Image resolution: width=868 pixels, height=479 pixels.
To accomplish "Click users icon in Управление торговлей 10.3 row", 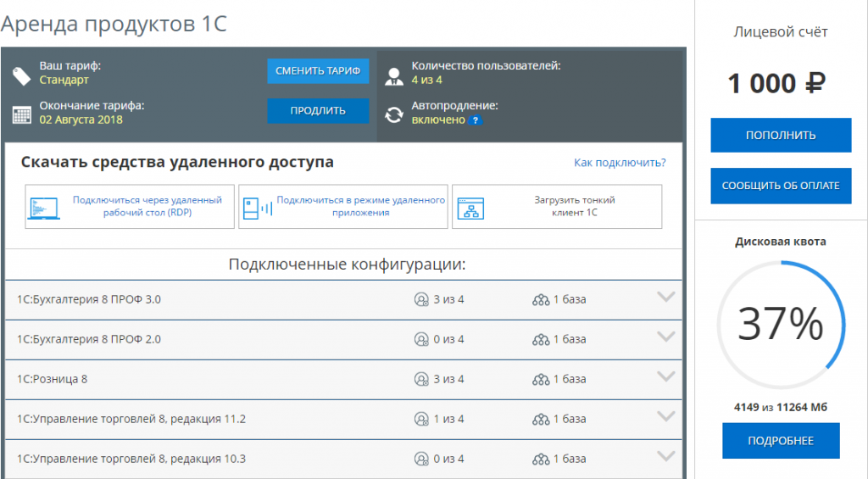I will (421, 459).
